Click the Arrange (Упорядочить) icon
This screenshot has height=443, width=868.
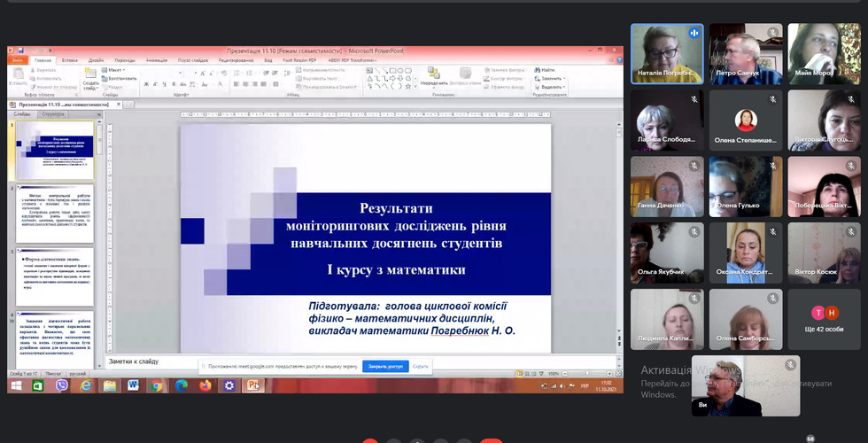coord(433,77)
